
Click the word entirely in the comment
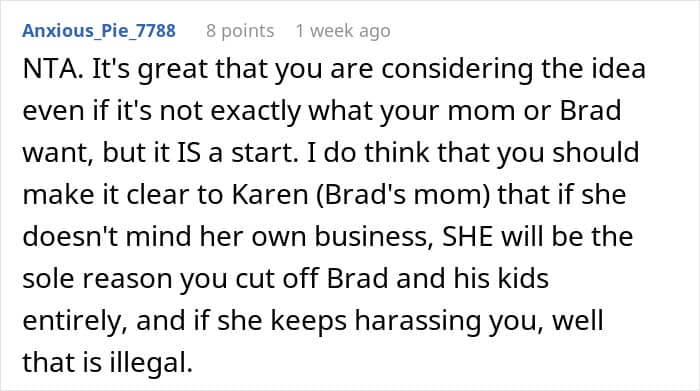(72, 321)
